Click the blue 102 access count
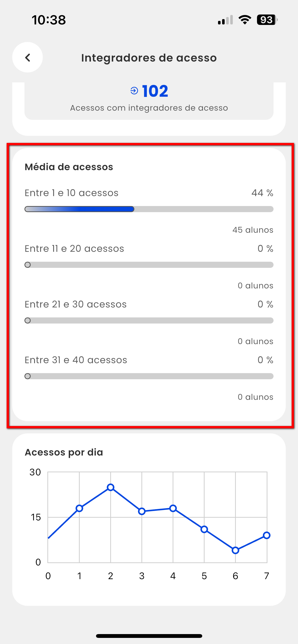 [155, 91]
